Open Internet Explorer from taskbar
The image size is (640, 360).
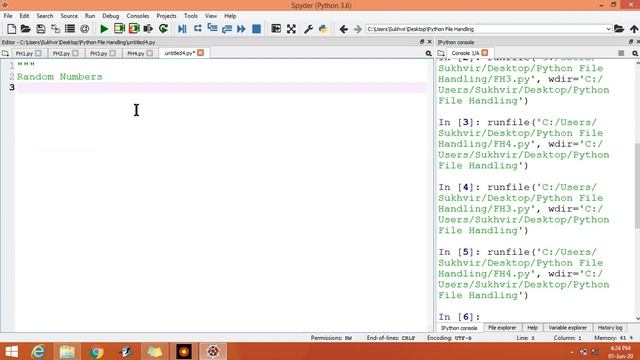pyautogui.click(x=38, y=351)
